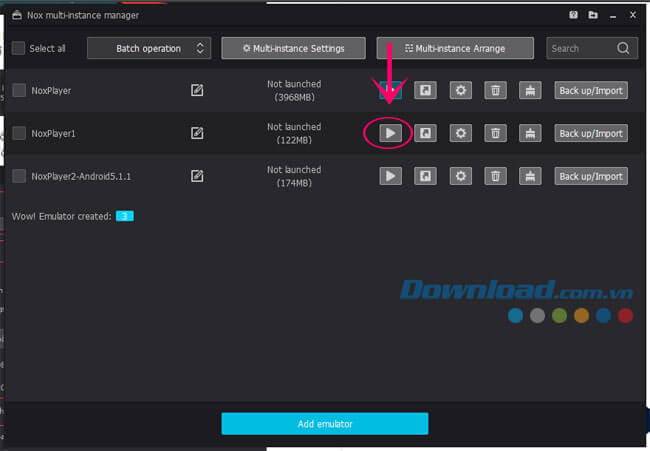The width and height of the screenshot is (650, 451).
Task: Click Back up/Import for NoxPlayer
Action: pyautogui.click(x=591, y=90)
